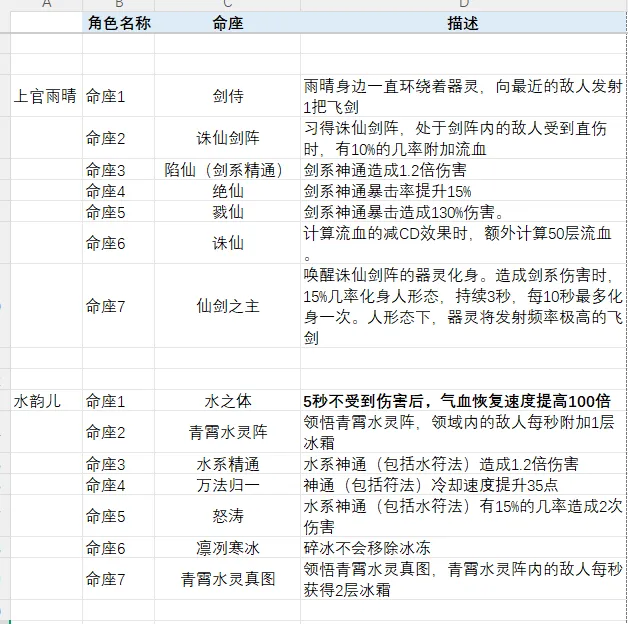Select the 青霄水灵真图 cell

pos(227,578)
